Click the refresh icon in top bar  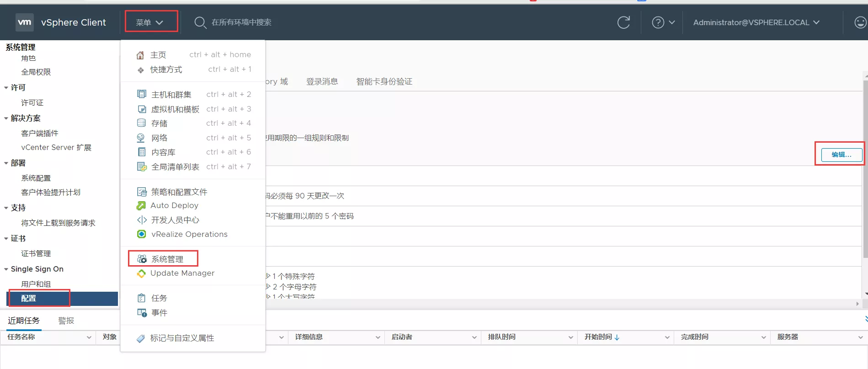(x=623, y=22)
